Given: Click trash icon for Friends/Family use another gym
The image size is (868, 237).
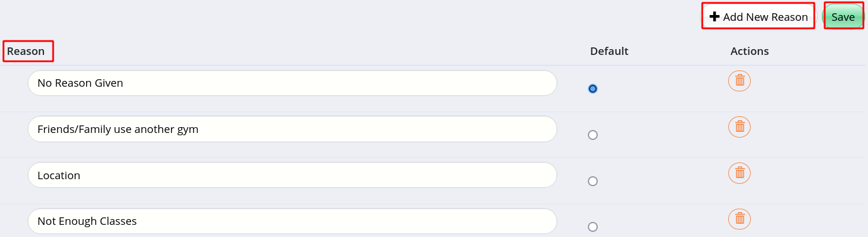Looking at the screenshot, I should 739,127.
